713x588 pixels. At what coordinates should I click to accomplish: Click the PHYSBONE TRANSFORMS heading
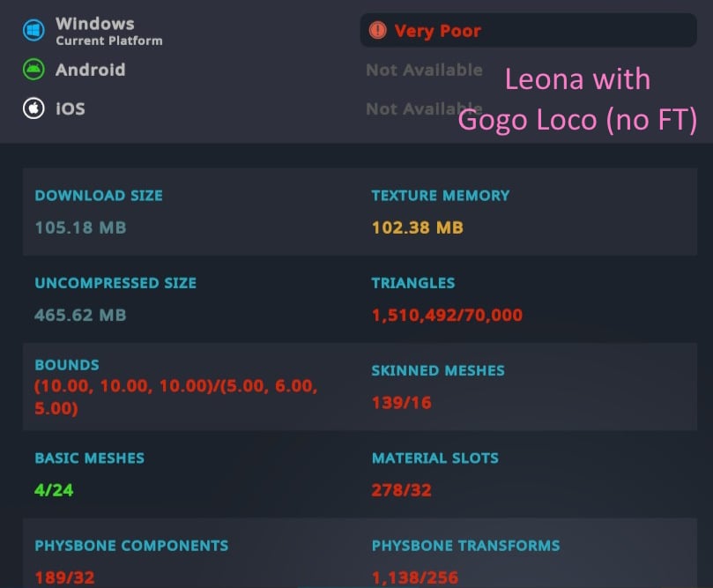pyautogui.click(x=465, y=546)
